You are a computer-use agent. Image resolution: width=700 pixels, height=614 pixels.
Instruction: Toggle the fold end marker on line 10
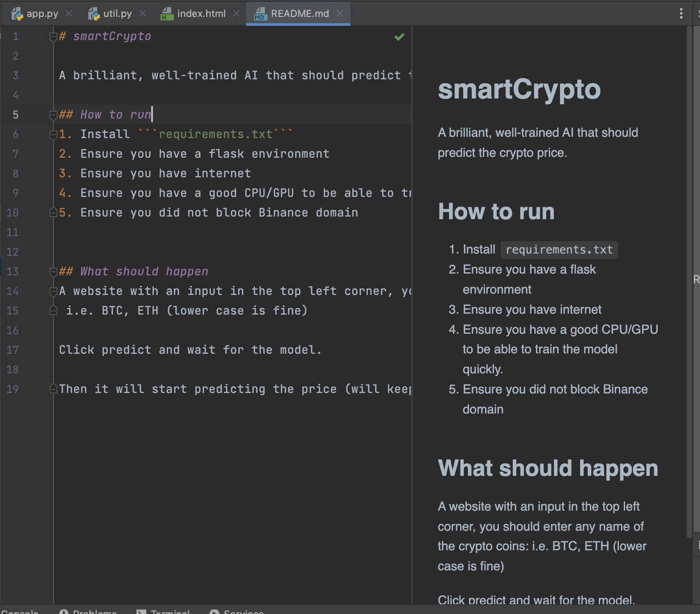tap(53, 213)
